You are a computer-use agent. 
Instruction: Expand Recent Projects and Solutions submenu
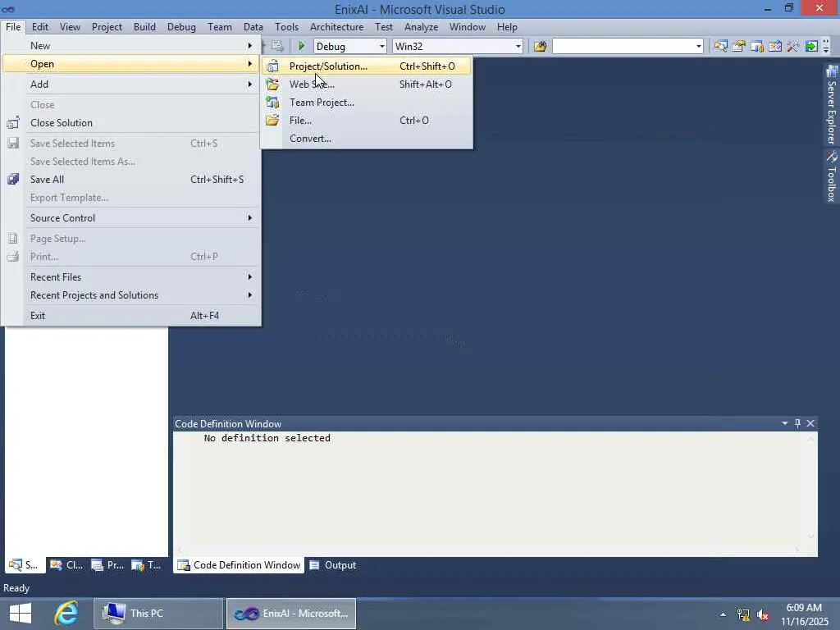[x=130, y=295]
